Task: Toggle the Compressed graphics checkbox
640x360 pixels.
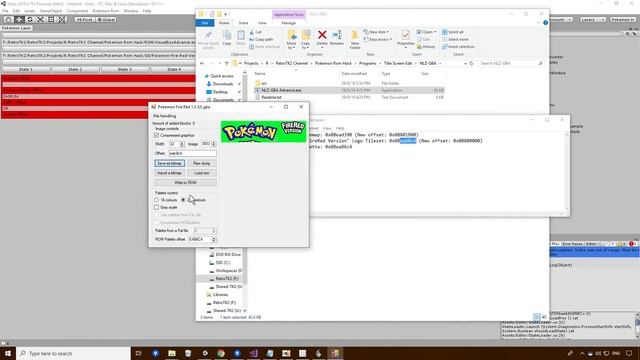Action: (x=157, y=136)
